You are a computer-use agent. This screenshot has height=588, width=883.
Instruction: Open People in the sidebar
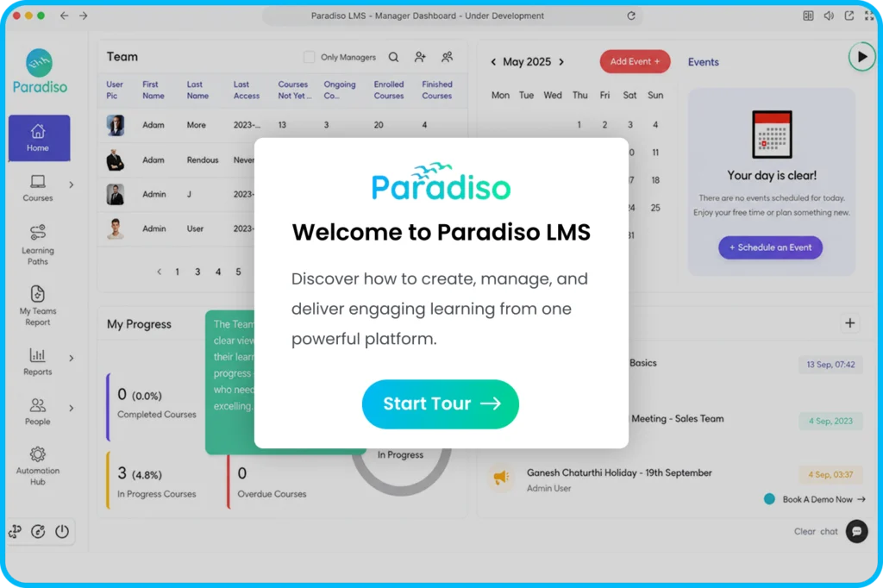tap(38, 412)
